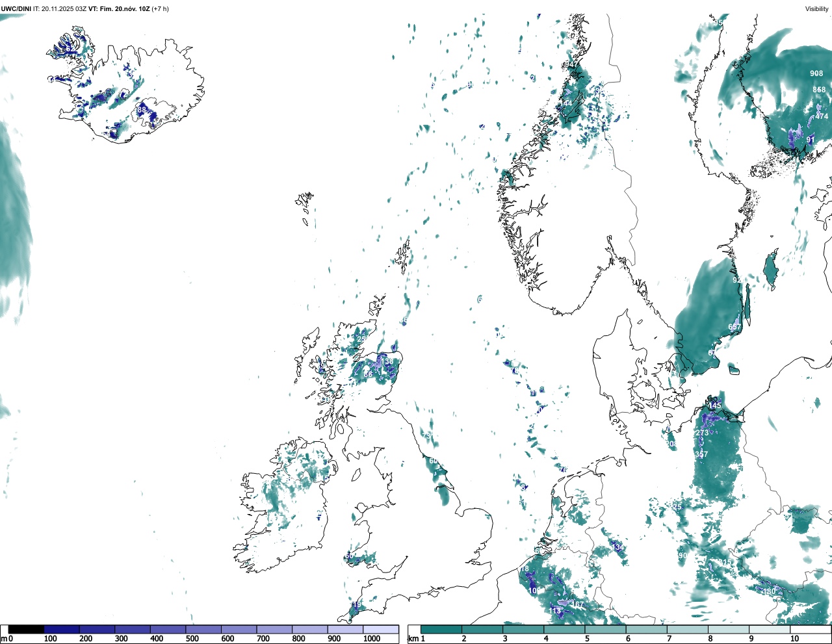Click the "IT: 20.11.2025 03Z" initial time text
The width and height of the screenshot is (832, 644).
[60, 9]
